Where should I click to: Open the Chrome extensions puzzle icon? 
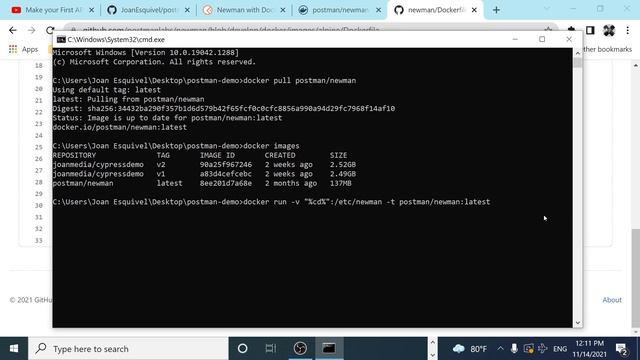(572, 30)
